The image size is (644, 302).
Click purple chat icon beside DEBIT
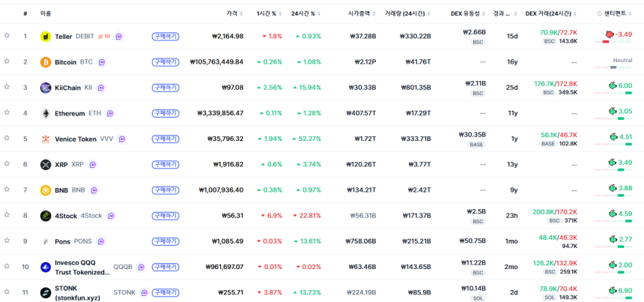point(119,37)
